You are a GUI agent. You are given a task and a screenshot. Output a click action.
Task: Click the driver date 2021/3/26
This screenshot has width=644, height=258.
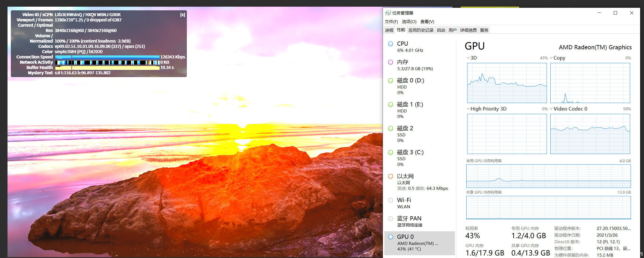[607, 235]
